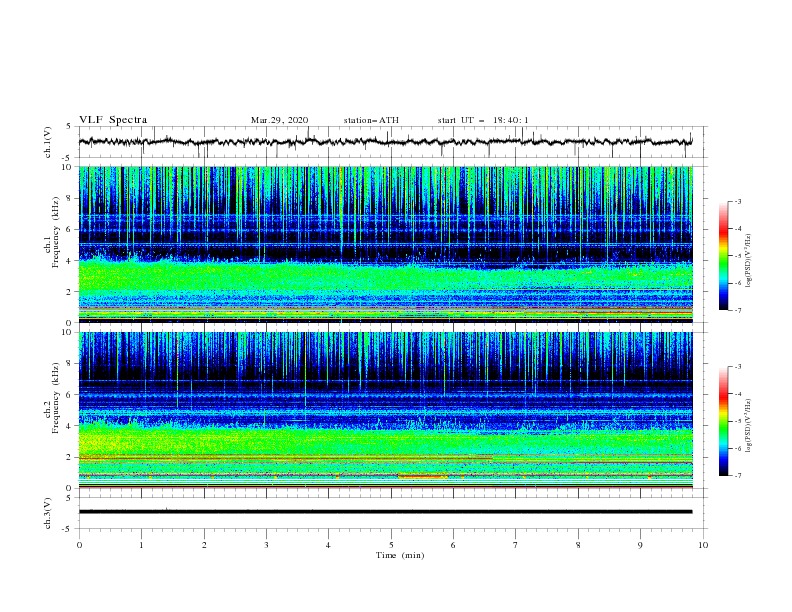The width and height of the screenshot is (792, 612).
Task: Click tick label "5" on the time axis
Action: pyautogui.click(x=391, y=545)
